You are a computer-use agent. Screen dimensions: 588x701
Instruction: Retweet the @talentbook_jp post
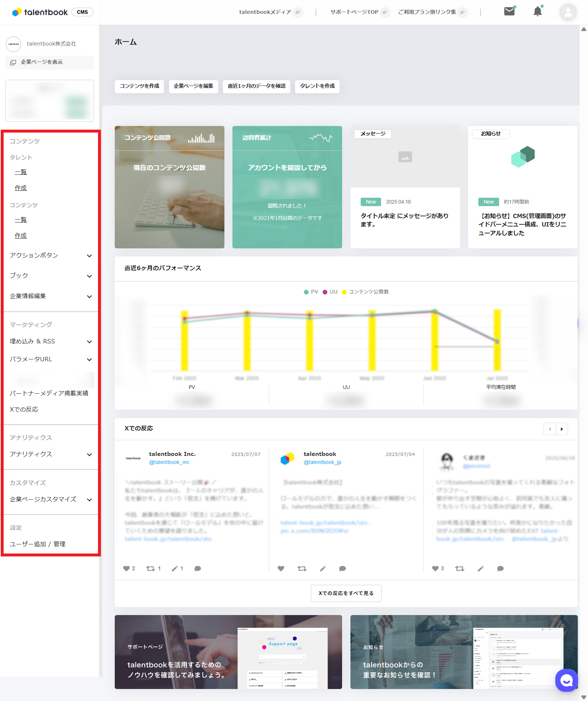tap(302, 568)
